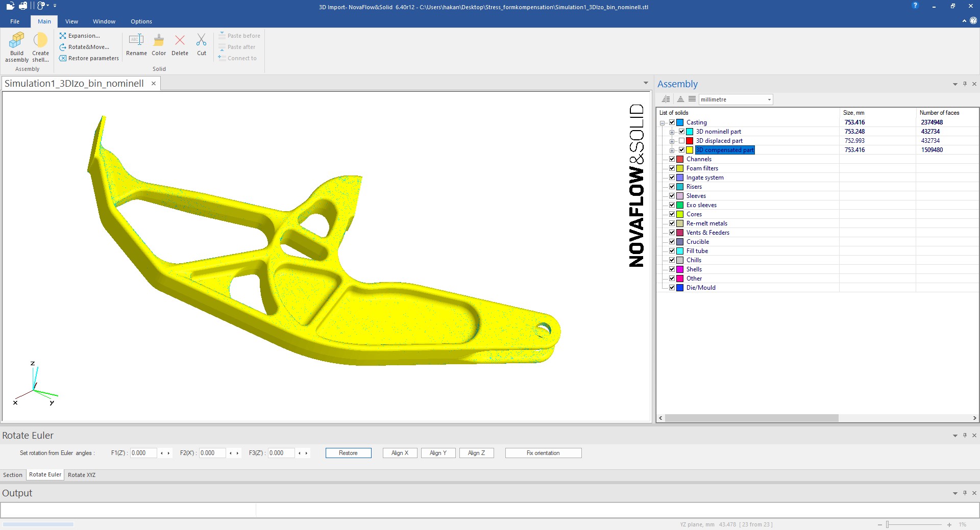980x530 pixels.
Task: Click the Rename solid icon
Action: tap(136, 40)
